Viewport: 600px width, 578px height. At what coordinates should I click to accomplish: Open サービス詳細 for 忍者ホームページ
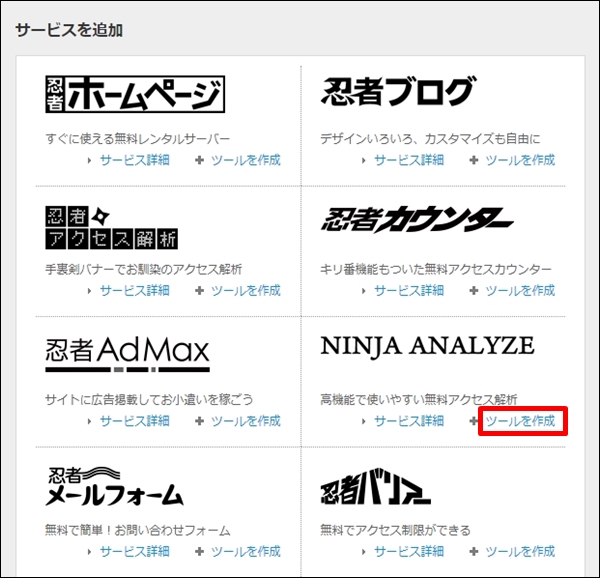[x=135, y=160]
